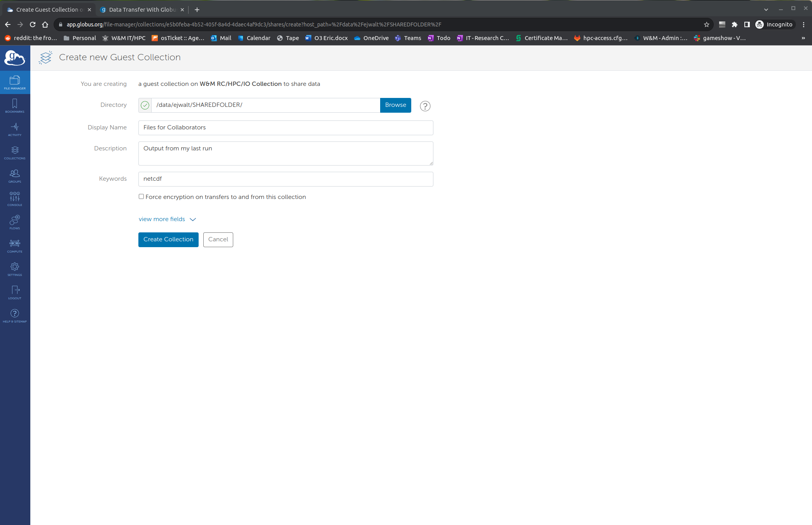
Task: Open the Bookmarks sidebar icon
Action: 15,106
